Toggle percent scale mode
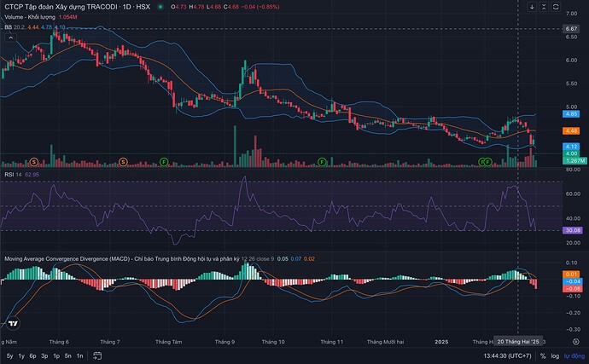Viewport: 589px width, 364px height. [543, 355]
